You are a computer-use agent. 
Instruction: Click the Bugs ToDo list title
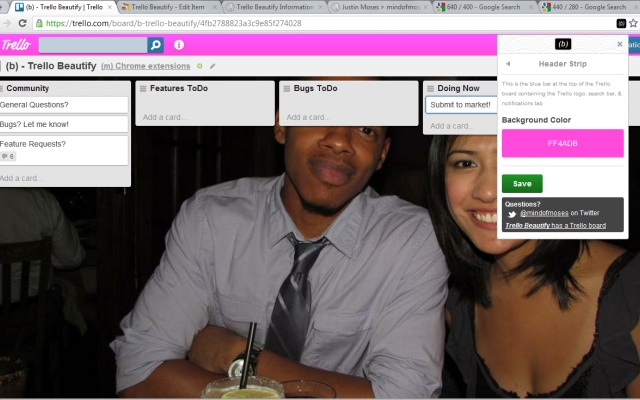click(316, 88)
